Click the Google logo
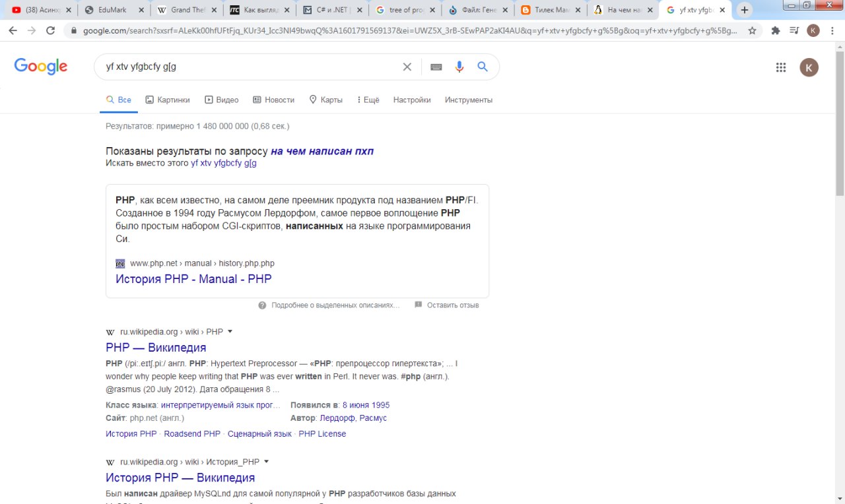 tap(41, 67)
